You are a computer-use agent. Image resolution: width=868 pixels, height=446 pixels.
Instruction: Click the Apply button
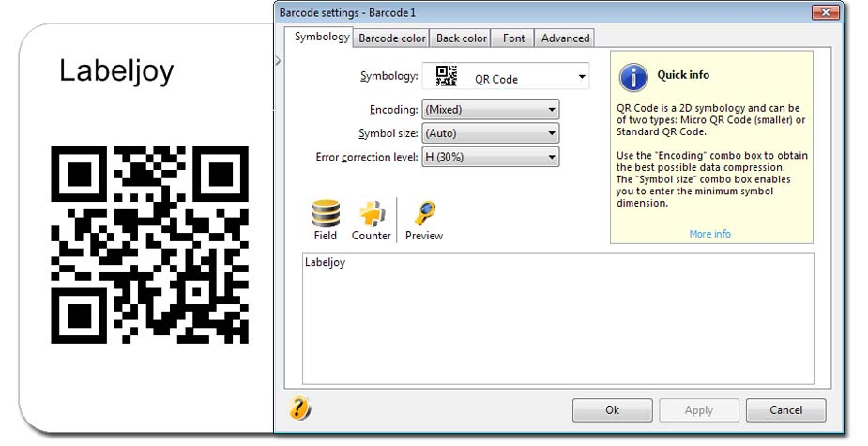698,410
